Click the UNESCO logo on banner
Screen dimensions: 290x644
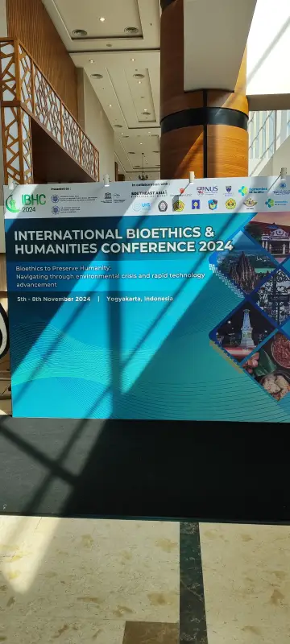pos(108,197)
